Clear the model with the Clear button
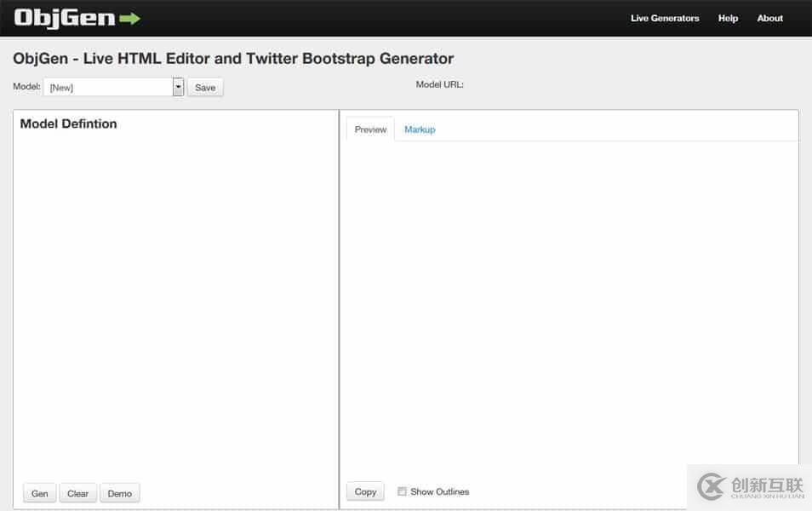The height and width of the screenshot is (511, 812). click(77, 493)
